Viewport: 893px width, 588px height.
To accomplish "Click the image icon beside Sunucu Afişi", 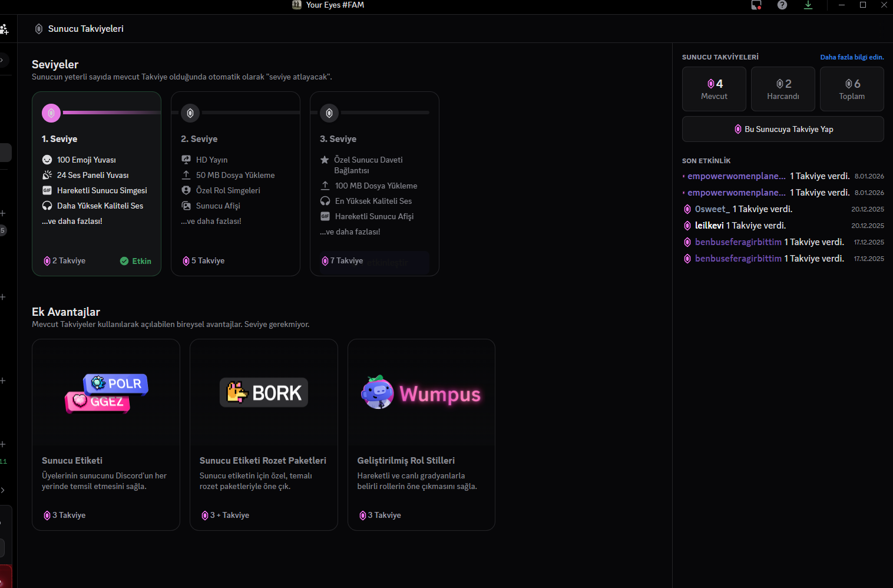I will tap(186, 206).
